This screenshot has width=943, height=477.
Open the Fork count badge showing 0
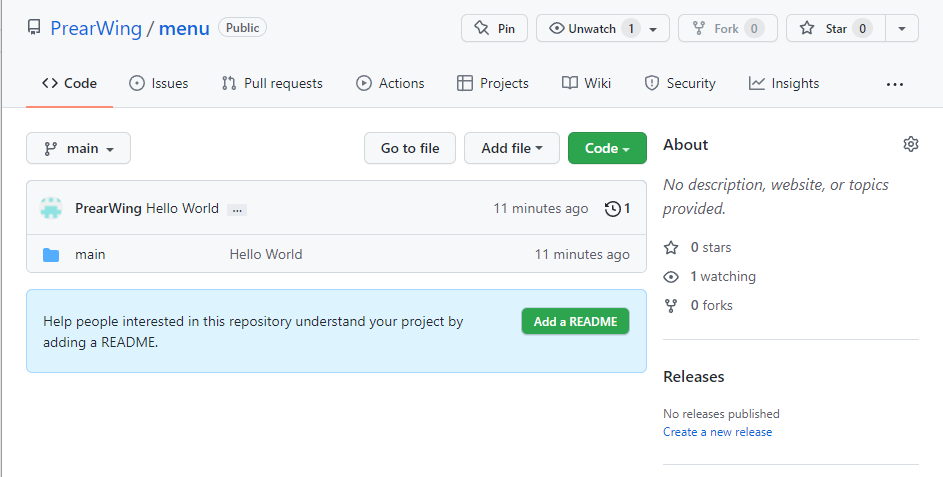click(754, 28)
